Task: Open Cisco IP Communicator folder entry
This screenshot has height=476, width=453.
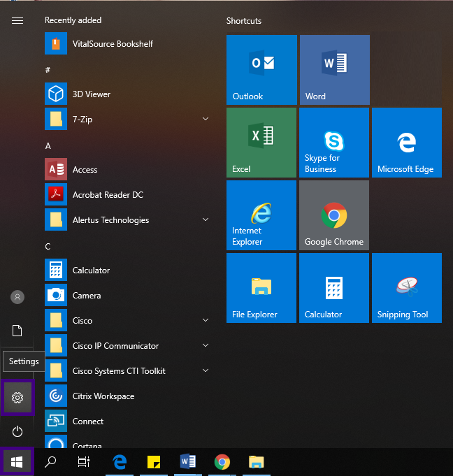Action: click(x=127, y=346)
